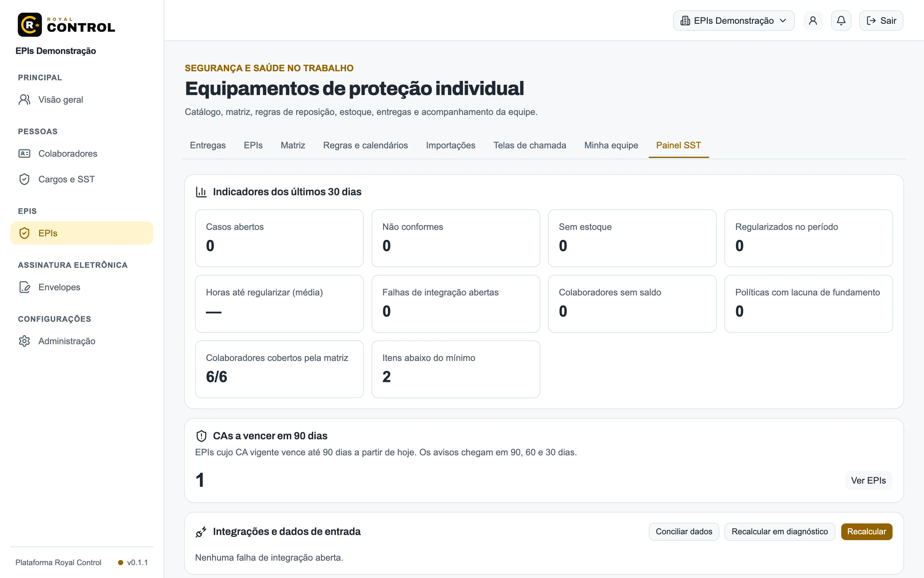Click the Colaboradores cobertos pela matriz card
924x578 pixels.
tap(279, 369)
